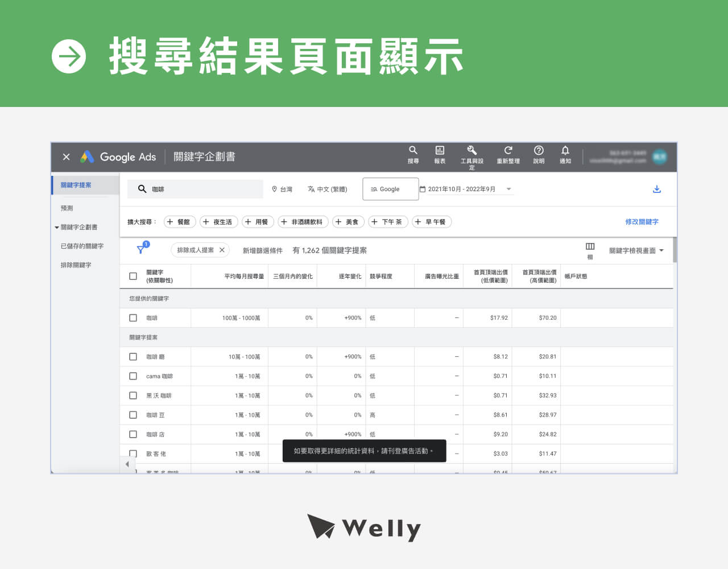
Task: Click the download results icon
Action: coord(657,188)
